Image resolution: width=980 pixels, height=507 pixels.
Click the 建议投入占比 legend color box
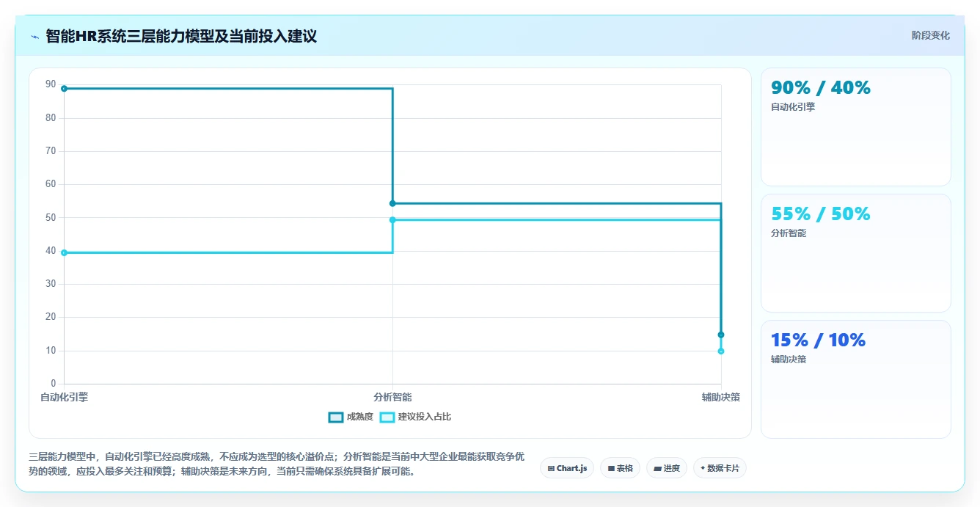click(387, 417)
